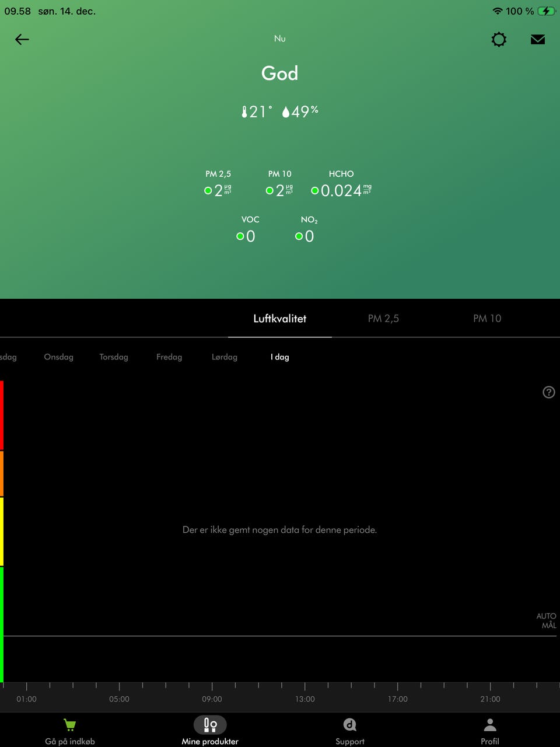Tap the 01:00 timeline label
Image resolution: width=560 pixels, height=747 pixels.
pyautogui.click(x=26, y=699)
